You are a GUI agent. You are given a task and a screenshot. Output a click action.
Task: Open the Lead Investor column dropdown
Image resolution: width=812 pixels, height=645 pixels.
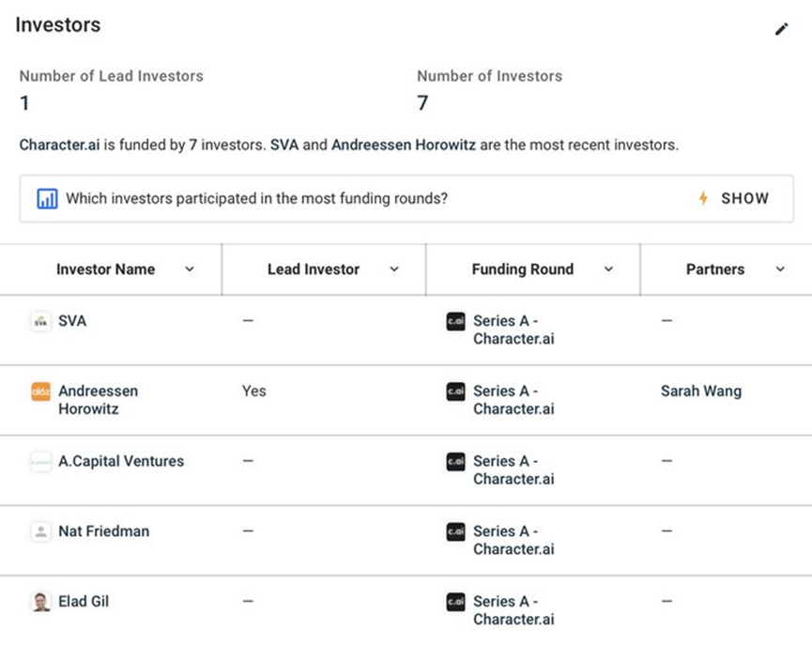394,269
